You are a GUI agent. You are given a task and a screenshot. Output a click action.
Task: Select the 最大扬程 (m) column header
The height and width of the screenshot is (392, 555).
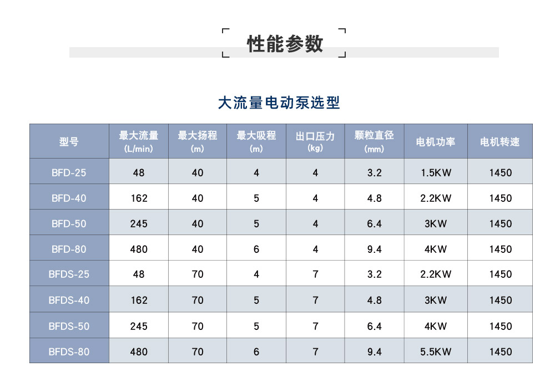(x=198, y=141)
